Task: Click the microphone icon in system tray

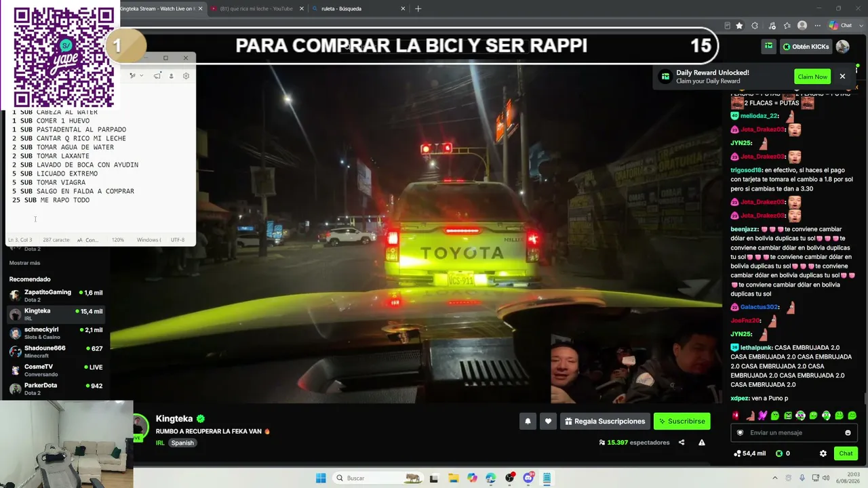Action: [x=802, y=478]
